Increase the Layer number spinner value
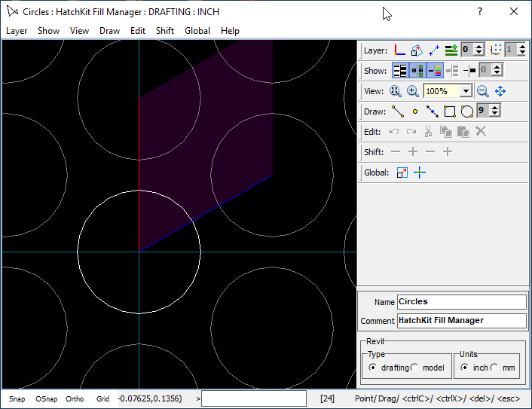532x409 pixels. [480, 47]
